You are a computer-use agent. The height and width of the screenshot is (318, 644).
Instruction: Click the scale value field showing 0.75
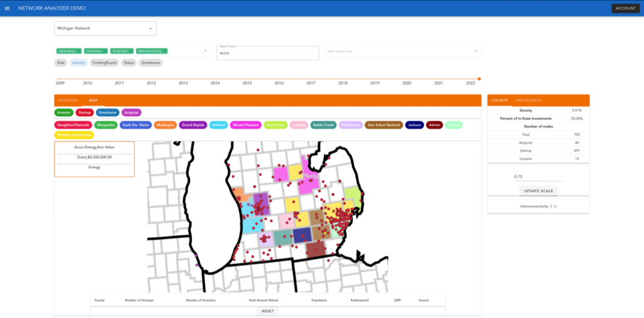pyautogui.click(x=538, y=177)
